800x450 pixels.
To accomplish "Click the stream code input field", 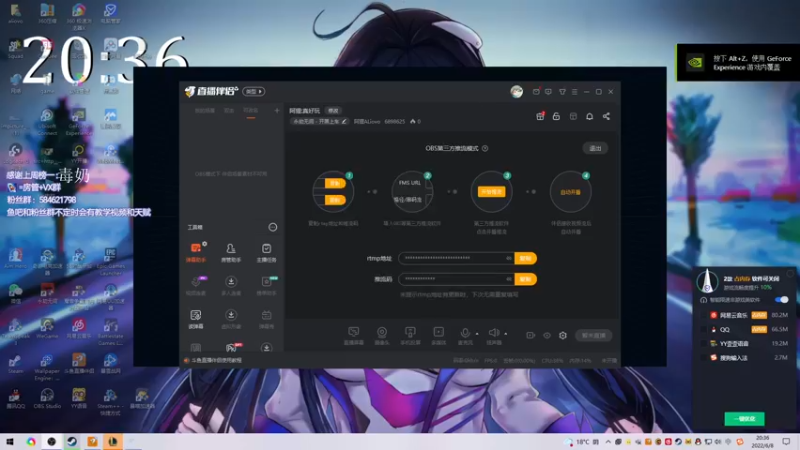I will point(456,279).
